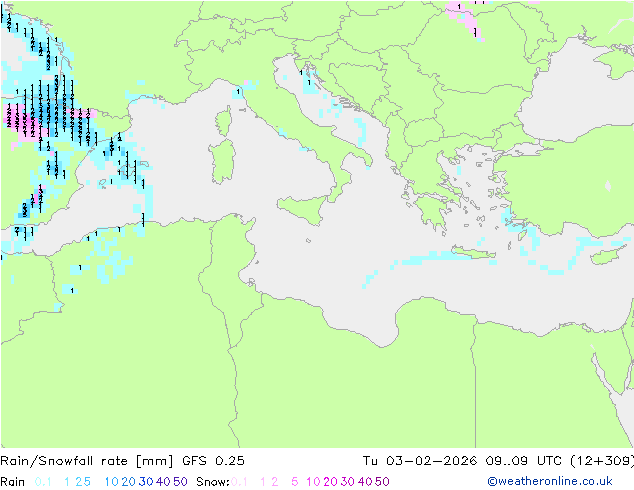Viewport: 634px width, 490px height.
Task: Pick the Rain legend 50 color value
Action: [x=180, y=482]
